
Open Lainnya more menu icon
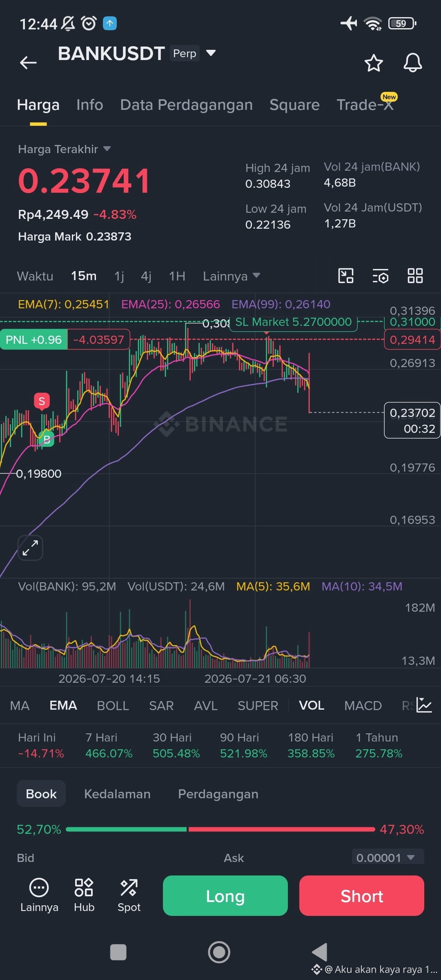(x=39, y=895)
